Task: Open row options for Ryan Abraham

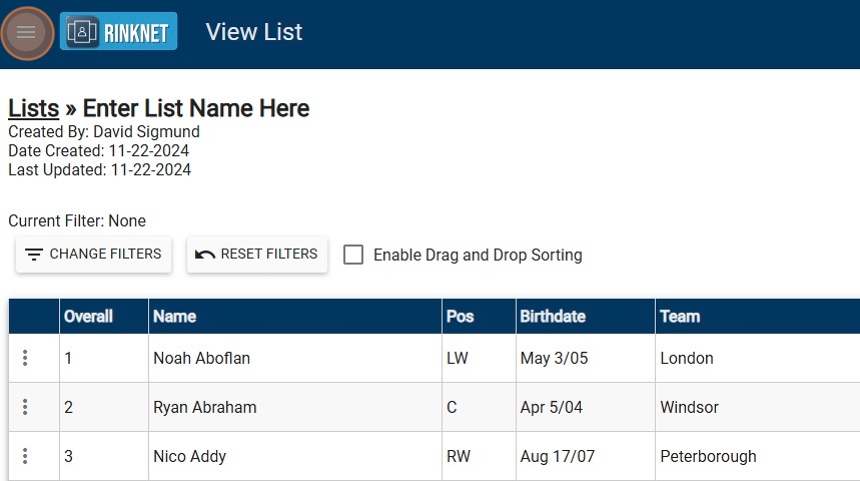Action: tap(25, 407)
